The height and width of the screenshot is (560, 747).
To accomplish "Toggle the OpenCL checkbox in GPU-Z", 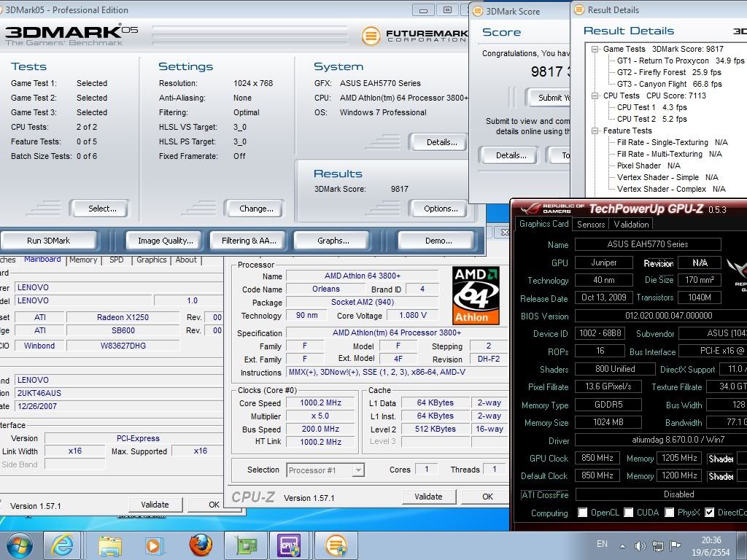I will pyautogui.click(x=582, y=513).
